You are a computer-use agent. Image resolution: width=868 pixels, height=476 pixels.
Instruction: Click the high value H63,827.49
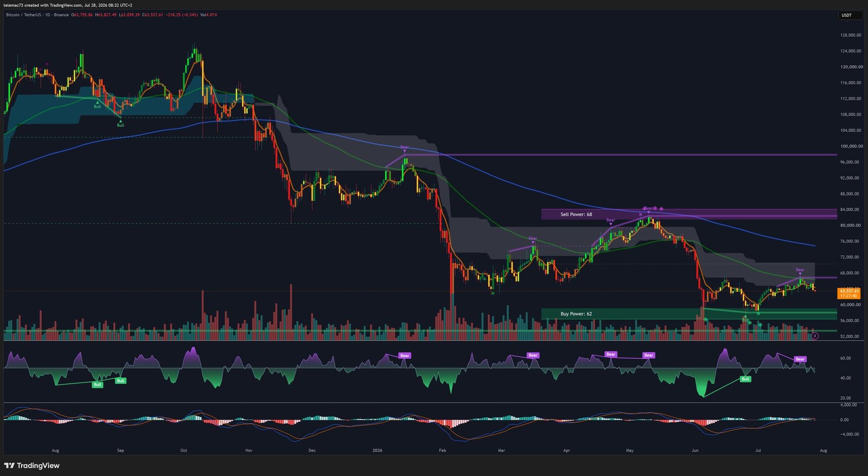point(106,15)
